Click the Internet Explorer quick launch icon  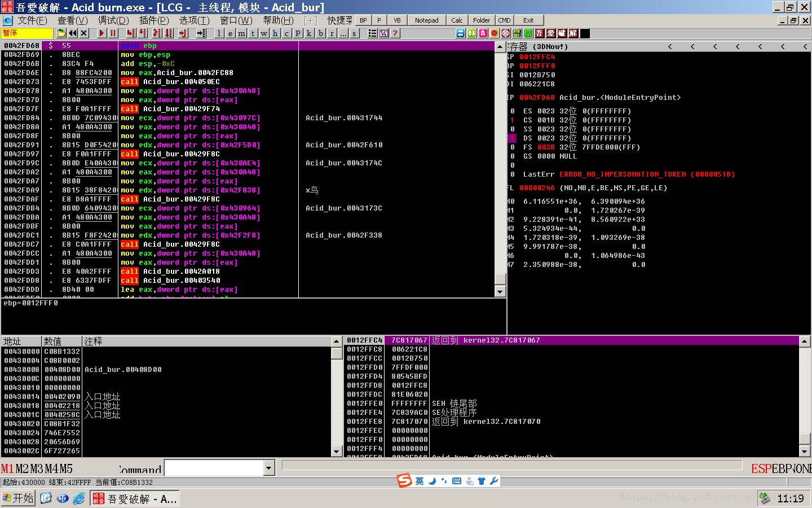coord(79,498)
